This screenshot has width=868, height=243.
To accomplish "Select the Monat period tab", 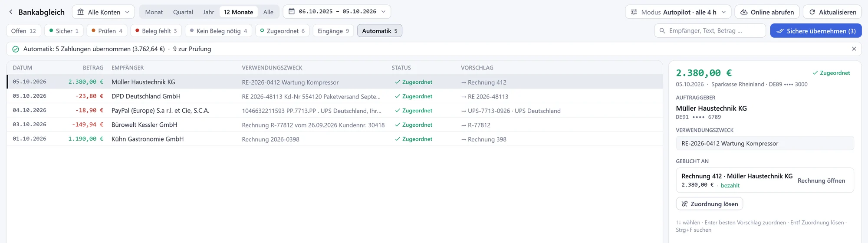I will [x=154, y=12].
